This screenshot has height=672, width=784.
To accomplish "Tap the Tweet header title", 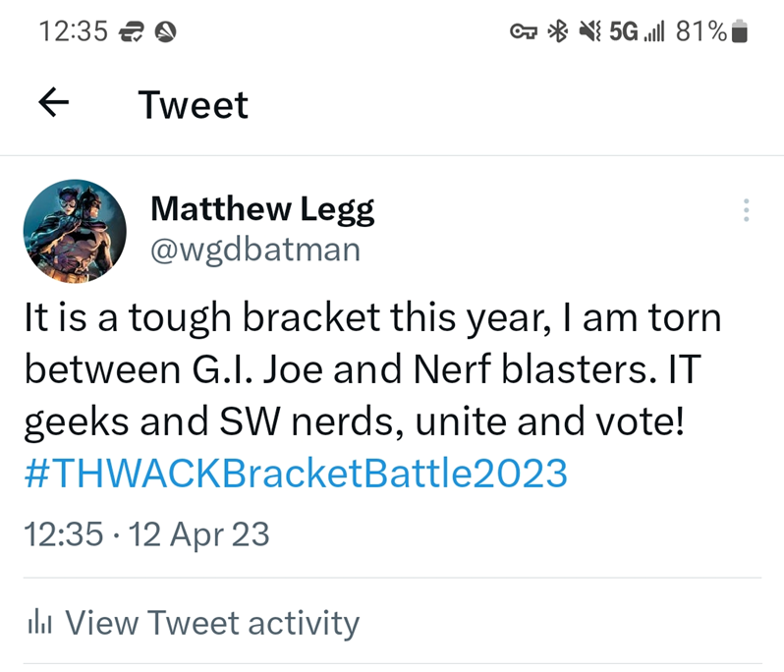I will coord(194,104).
